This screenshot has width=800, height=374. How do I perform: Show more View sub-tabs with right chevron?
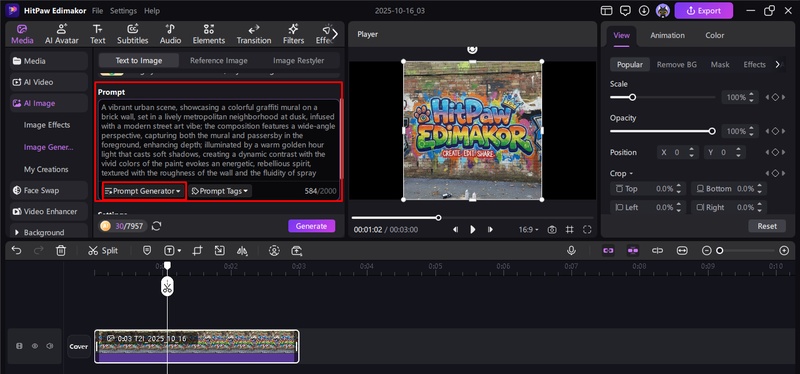[x=778, y=64]
